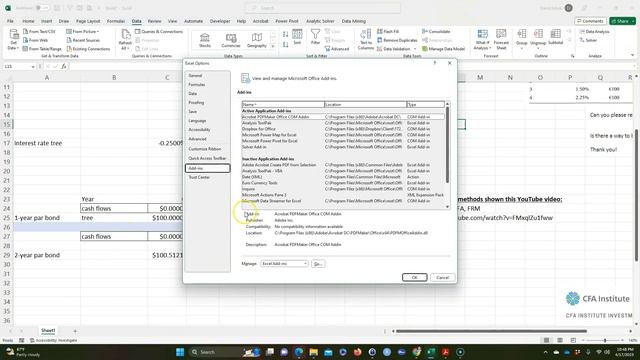Select Quick Access Toolbar category
Viewport: 640px width, 360px height.
pos(207,158)
